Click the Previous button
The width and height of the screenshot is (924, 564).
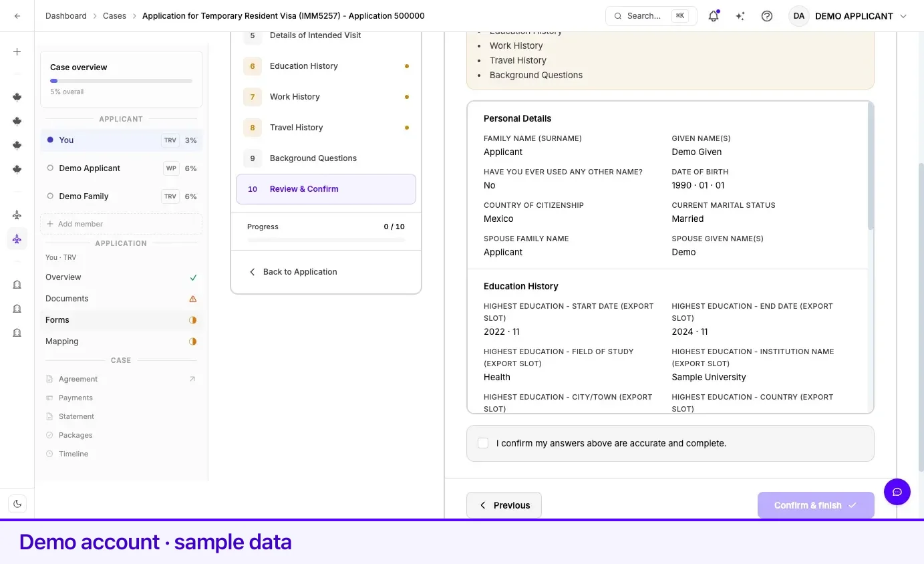click(x=504, y=505)
